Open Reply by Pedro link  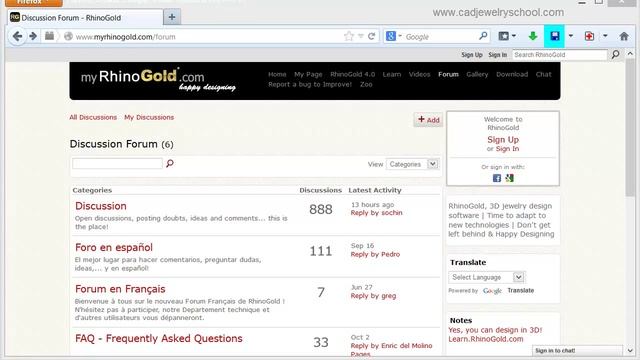click(x=375, y=254)
